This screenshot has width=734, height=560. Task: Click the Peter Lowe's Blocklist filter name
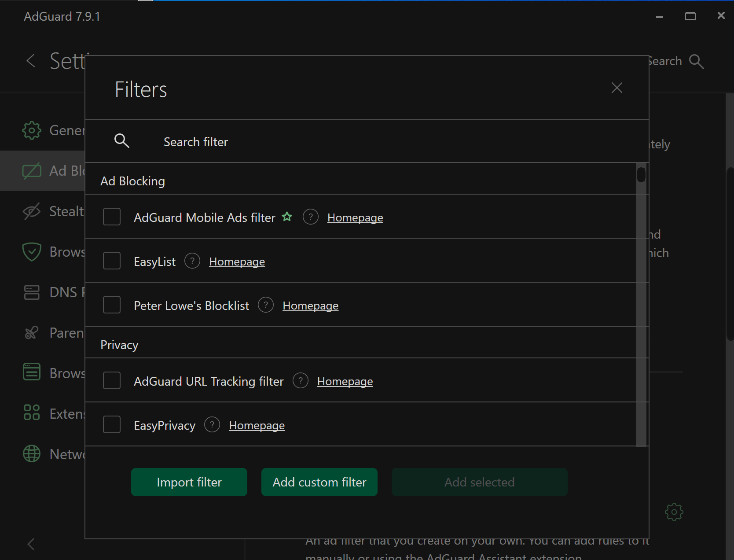tap(191, 306)
